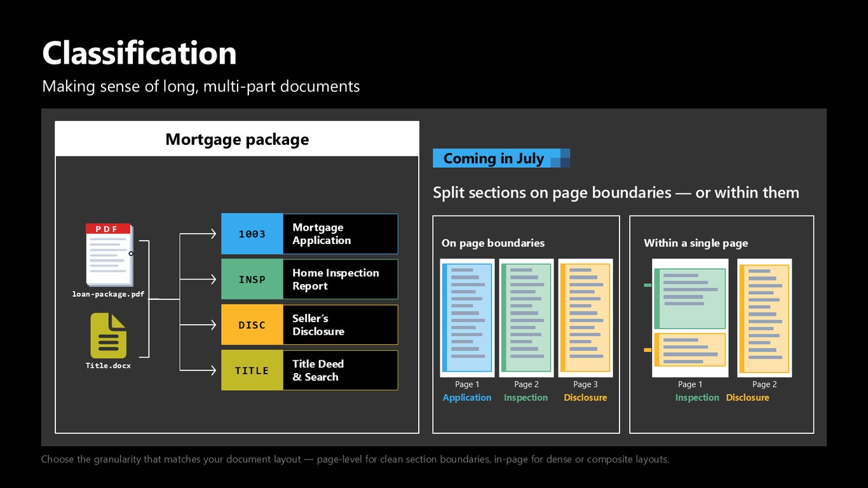This screenshot has width=868, height=488.
Task: Click the olive TITLE code box
Action: tap(252, 370)
